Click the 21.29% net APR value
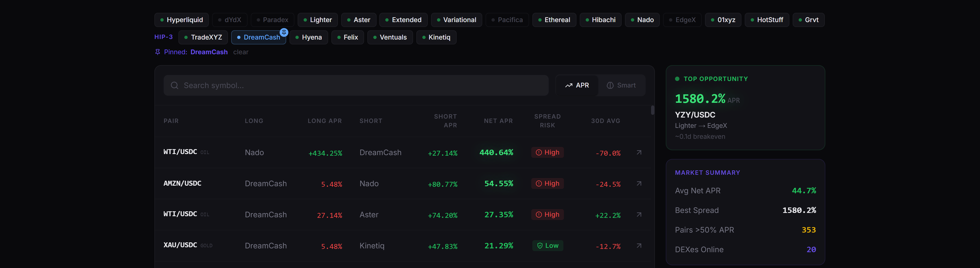Image resolution: width=980 pixels, height=268 pixels. click(x=499, y=246)
